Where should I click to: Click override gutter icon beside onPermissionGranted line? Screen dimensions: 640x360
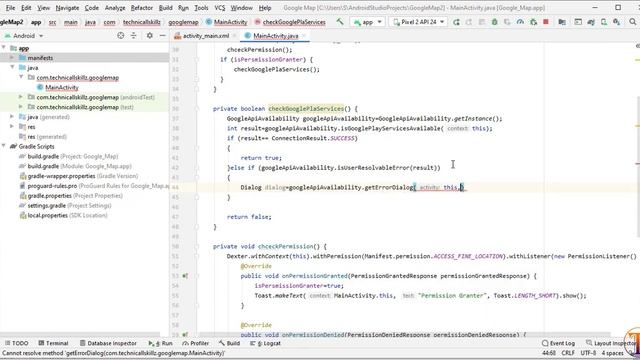pos(185,276)
